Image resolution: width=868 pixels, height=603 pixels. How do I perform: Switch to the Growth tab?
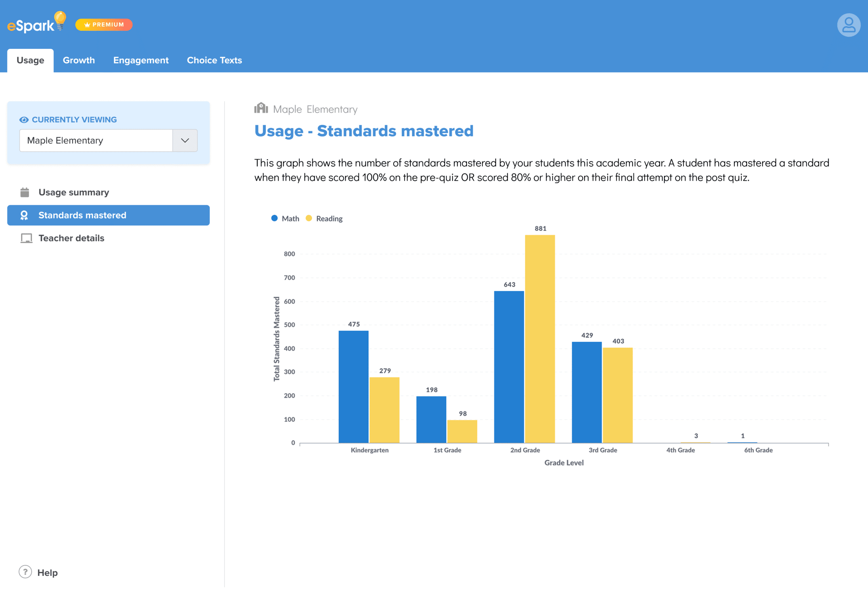79,60
